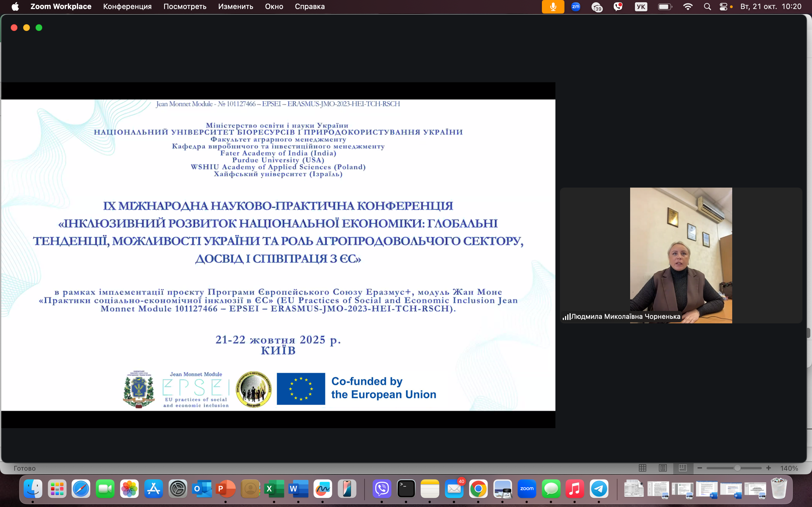Launch Telegram from the Dock

599,489
